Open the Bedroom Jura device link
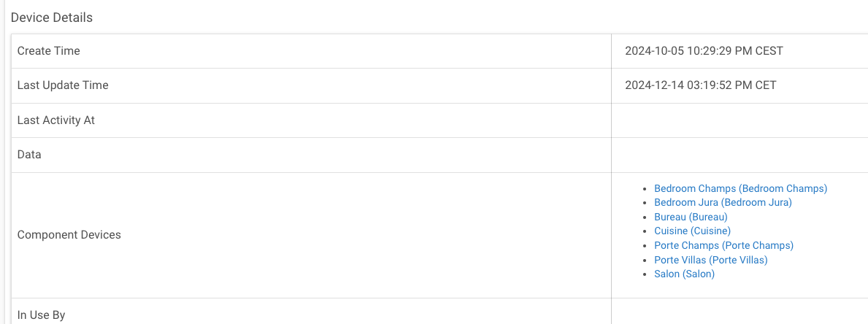 click(x=723, y=202)
